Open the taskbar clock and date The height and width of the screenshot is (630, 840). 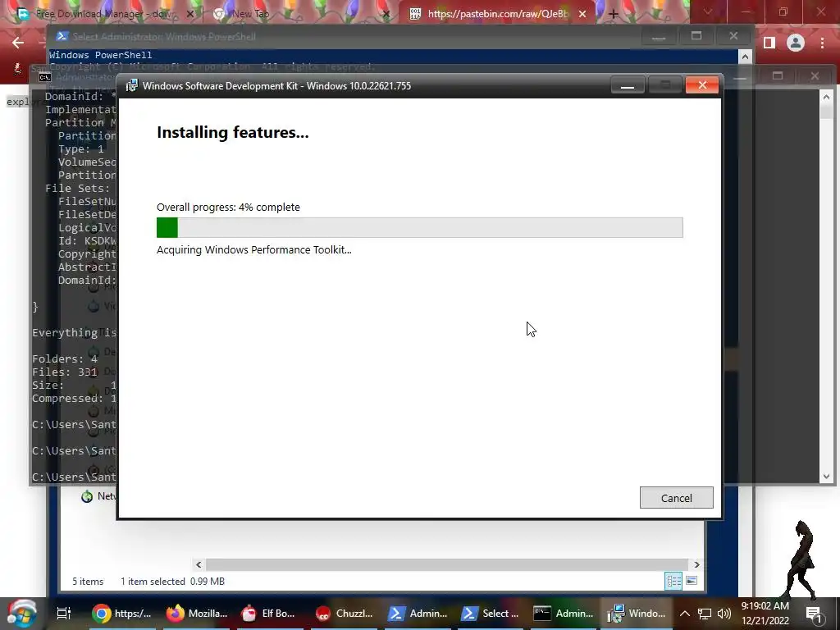[765, 614]
